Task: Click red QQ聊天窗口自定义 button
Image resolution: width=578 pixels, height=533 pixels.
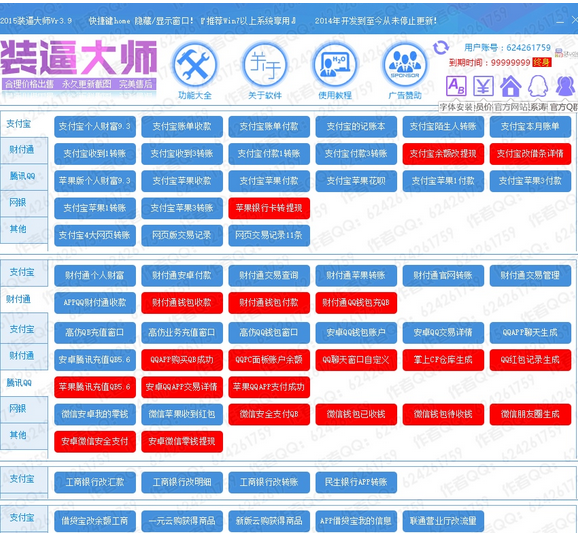Action: (356, 360)
